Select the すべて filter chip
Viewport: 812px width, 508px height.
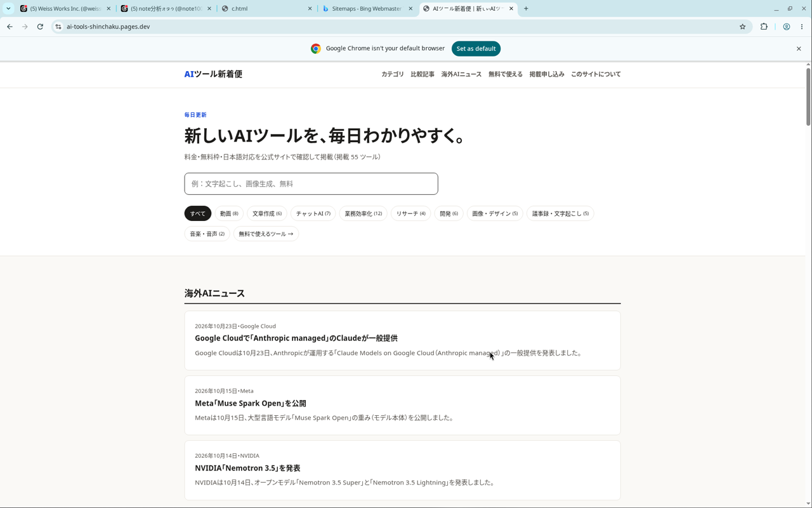click(x=198, y=213)
